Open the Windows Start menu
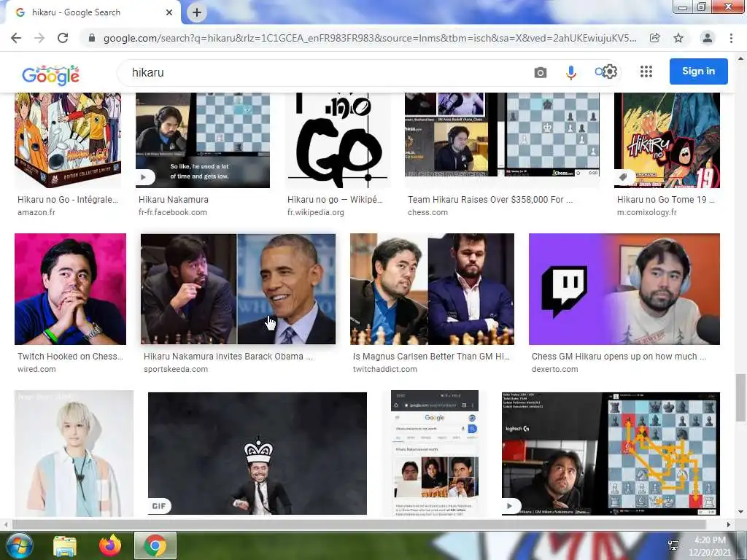The height and width of the screenshot is (560, 747). pyautogui.click(x=18, y=545)
